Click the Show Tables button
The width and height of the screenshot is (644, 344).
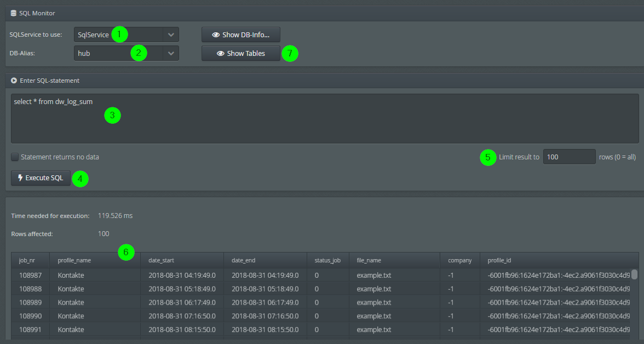coord(241,54)
